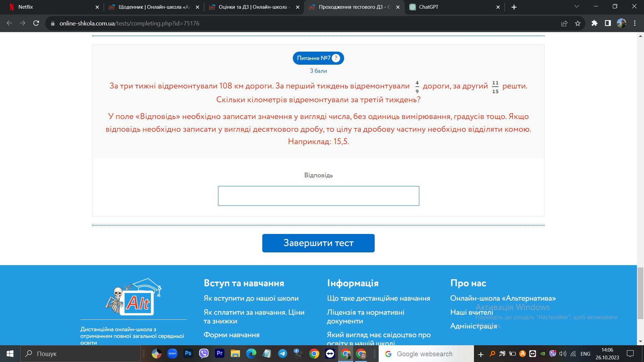Screen dimensions: 644x362
Task: Click the question mark help icon
Action: pos(336,58)
